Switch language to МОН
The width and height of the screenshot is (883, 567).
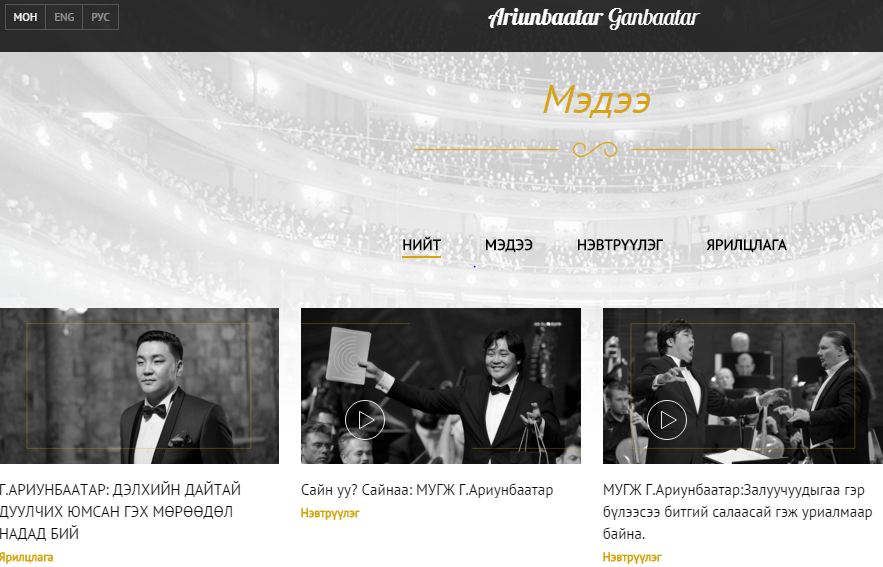pos(25,17)
